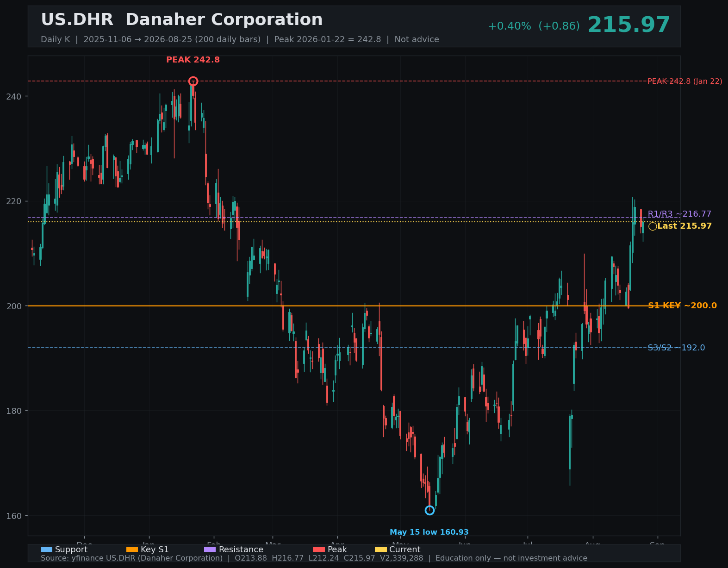
Task: Click the 'R1/R3 ~216.77' resistance label
Action: [x=679, y=214]
